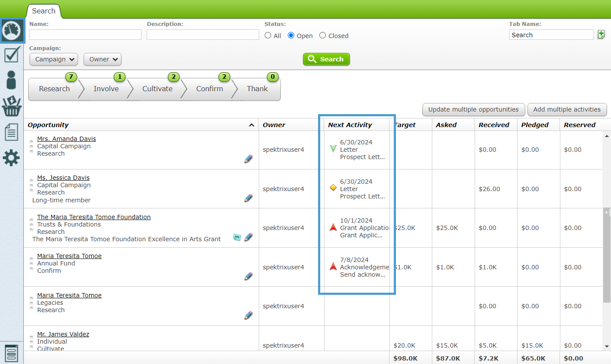611x364 pixels.
Task: Click the Name input field
Action: pyautogui.click(x=85, y=35)
